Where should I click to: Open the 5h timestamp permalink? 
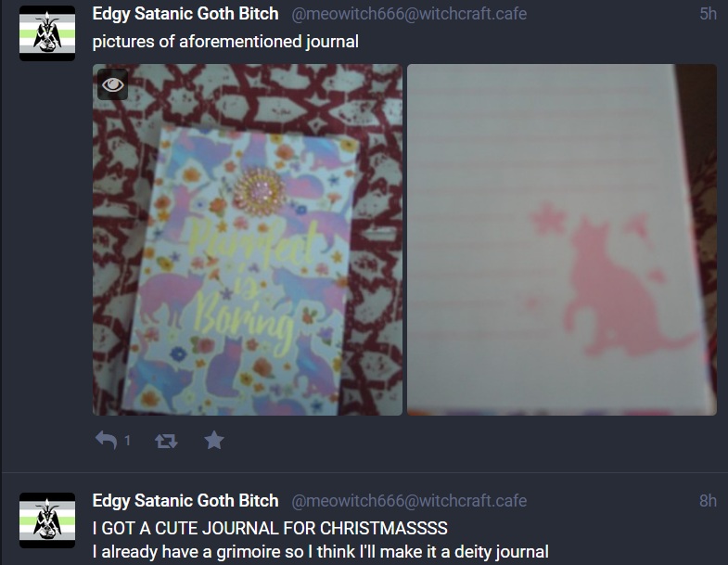click(708, 14)
